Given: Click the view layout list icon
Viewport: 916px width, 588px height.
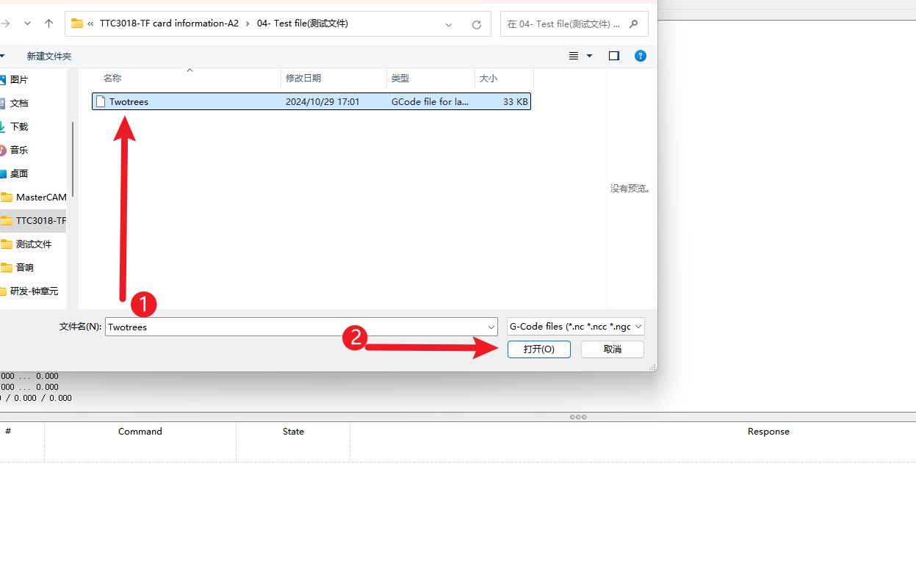Looking at the screenshot, I should (574, 56).
